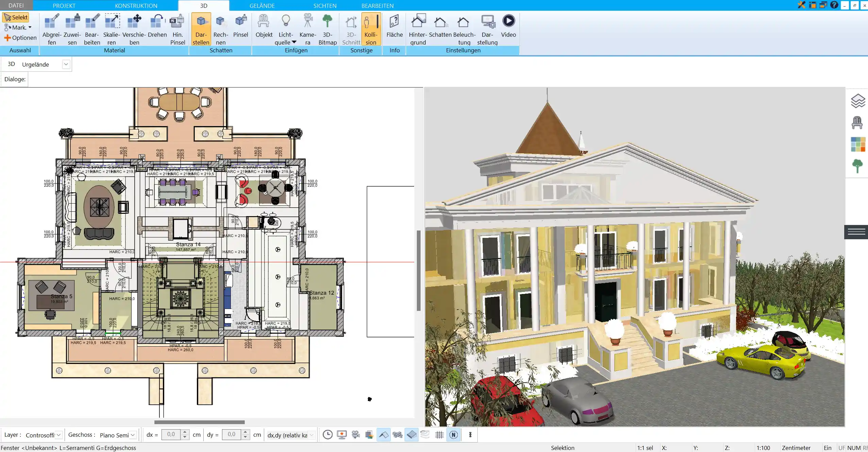This screenshot has height=452, width=868.
Task: Run the Rechnen shadow calculation
Action: [221, 29]
